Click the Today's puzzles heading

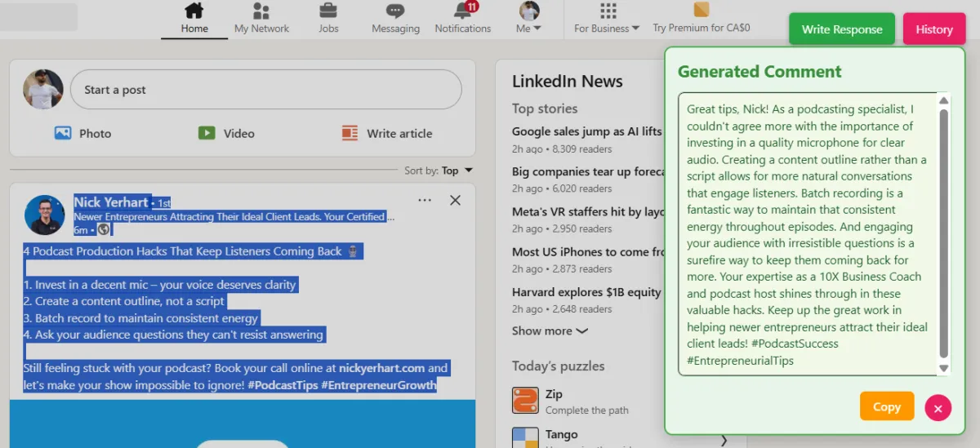pyautogui.click(x=559, y=366)
